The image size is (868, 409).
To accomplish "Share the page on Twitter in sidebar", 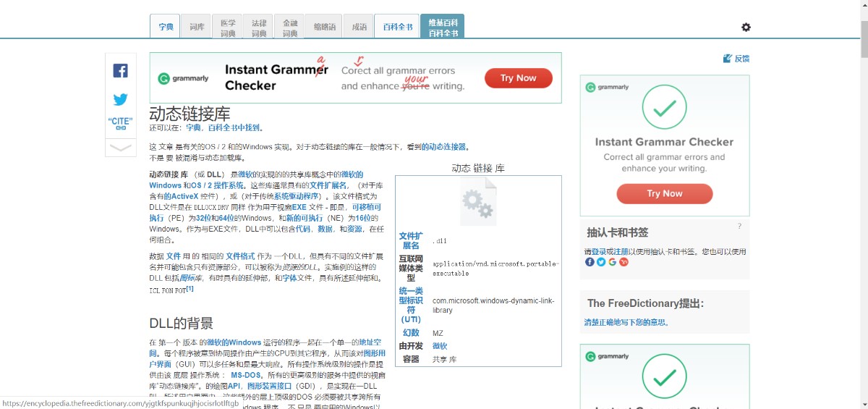I will click(x=120, y=99).
